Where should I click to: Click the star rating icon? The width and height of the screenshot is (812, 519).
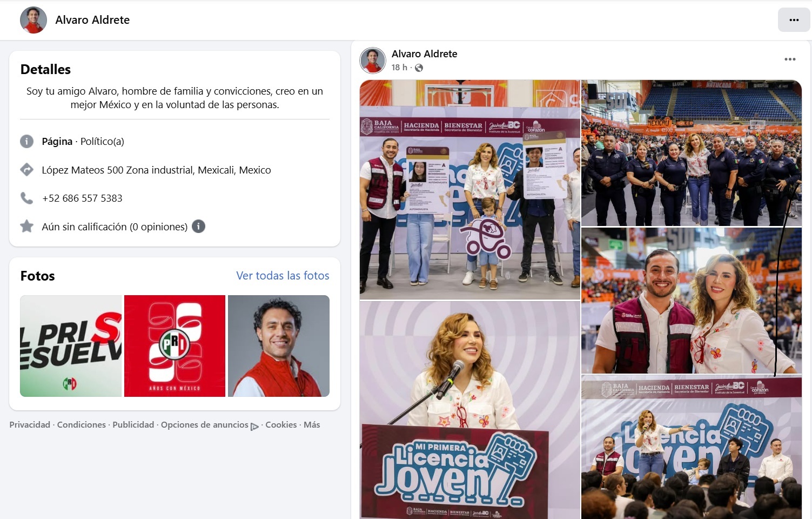(26, 227)
